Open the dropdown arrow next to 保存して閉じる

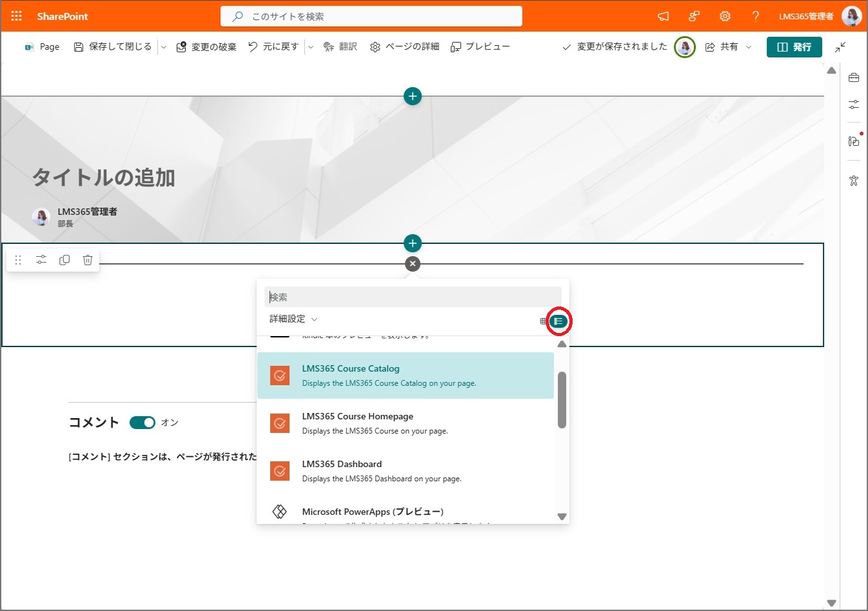click(163, 47)
